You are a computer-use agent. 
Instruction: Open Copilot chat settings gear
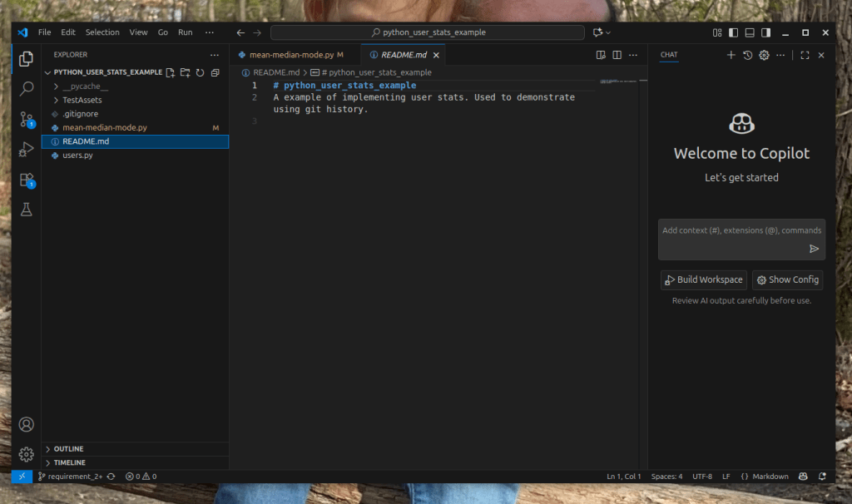(764, 55)
